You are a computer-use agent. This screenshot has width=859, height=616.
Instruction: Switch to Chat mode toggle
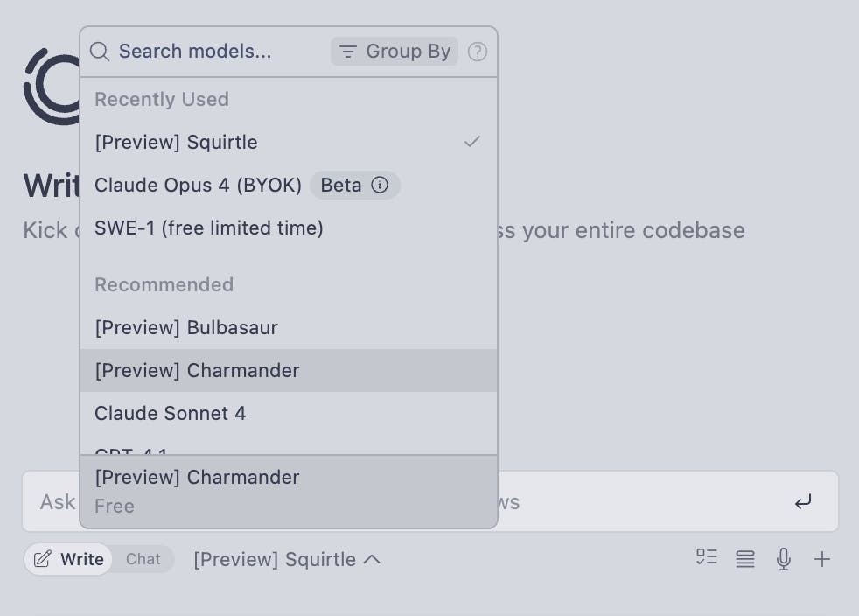pyautogui.click(x=143, y=559)
